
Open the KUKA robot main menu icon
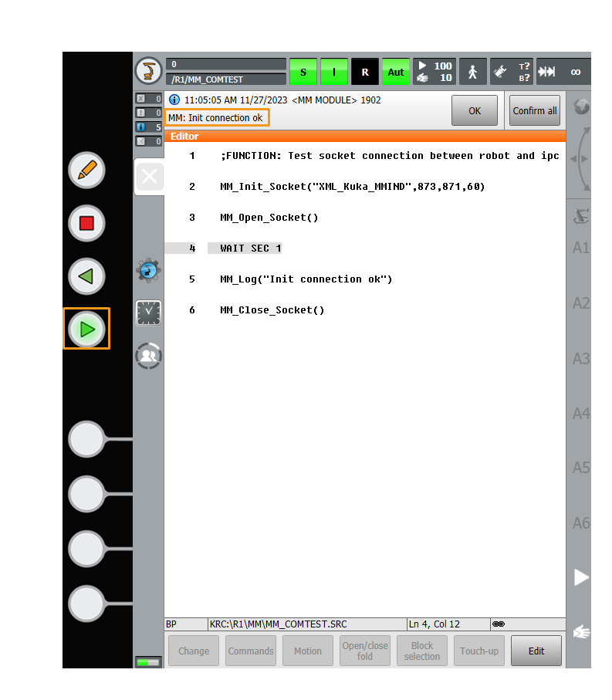(x=149, y=70)
